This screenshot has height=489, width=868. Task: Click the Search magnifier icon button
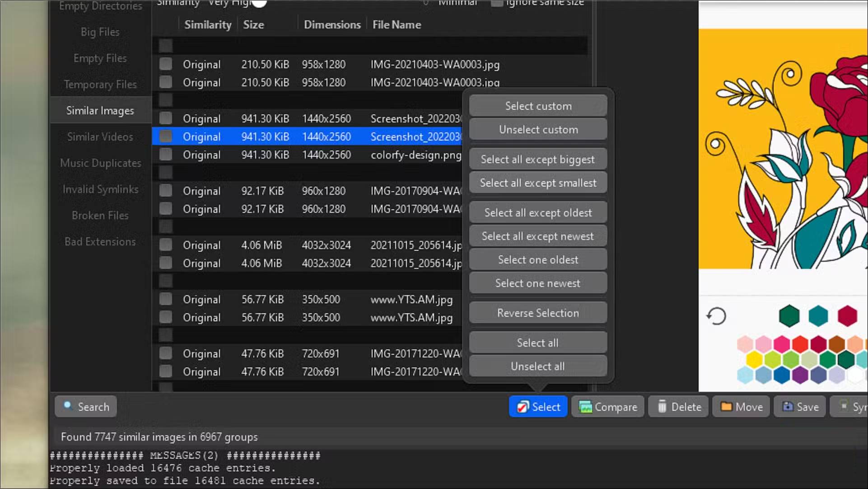(x=69, y=406)
